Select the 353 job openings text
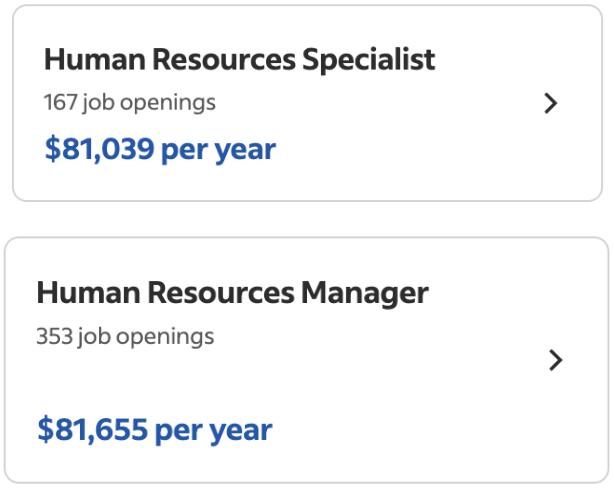The image size is (614, 490). click(125, 336)
